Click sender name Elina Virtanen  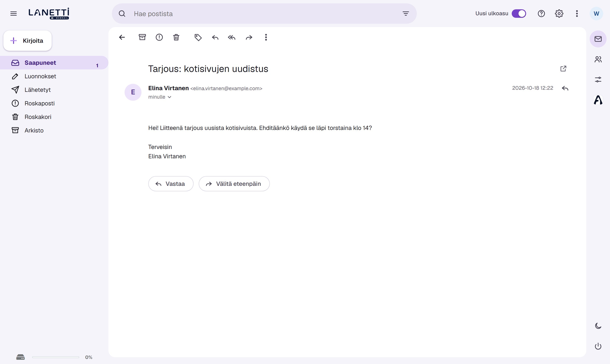[x=168, y=88]
